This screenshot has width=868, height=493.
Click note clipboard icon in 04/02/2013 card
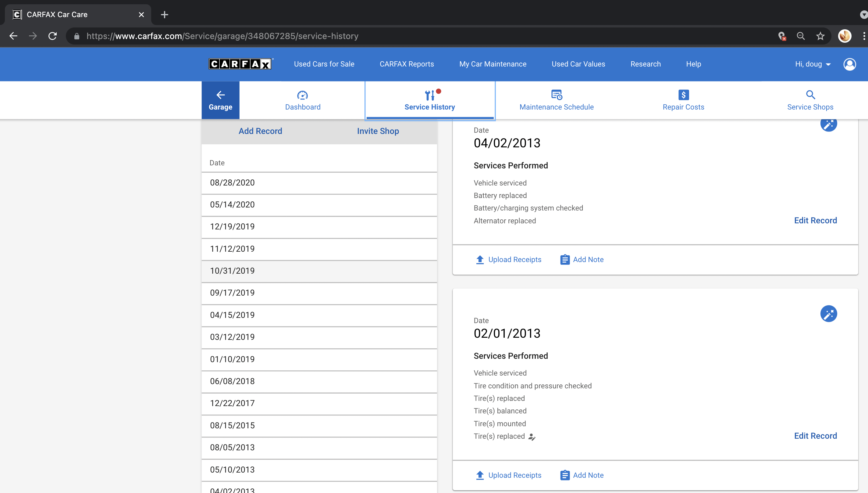(564, 260)
